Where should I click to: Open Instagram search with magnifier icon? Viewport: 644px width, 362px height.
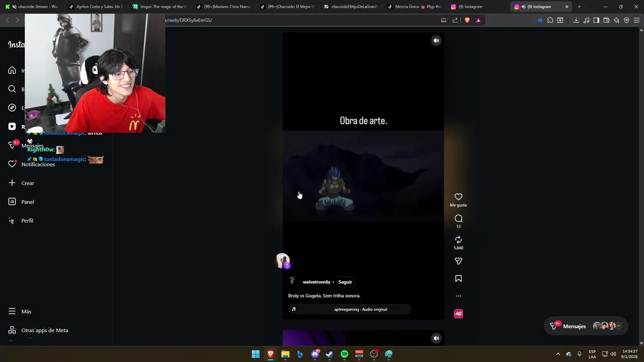(12, 89)
